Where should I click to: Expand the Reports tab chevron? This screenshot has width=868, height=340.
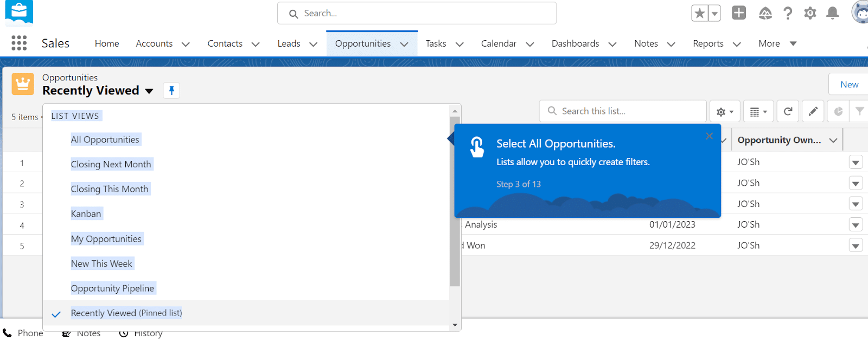(x=737, y=44)
